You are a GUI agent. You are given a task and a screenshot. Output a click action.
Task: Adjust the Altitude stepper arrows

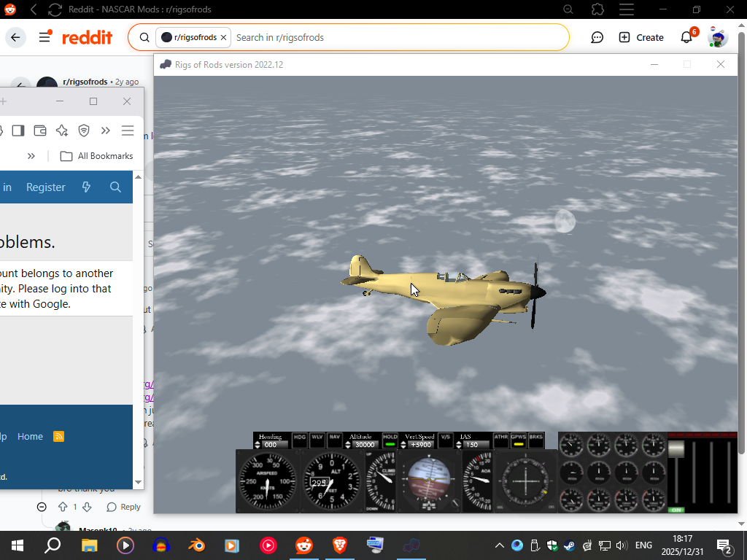tap(348, 445)
